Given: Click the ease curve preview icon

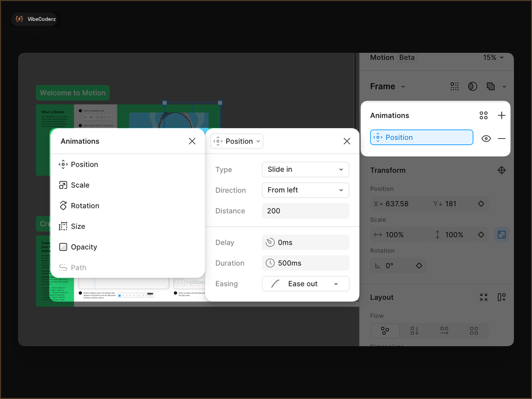Looking at the screenshot, I should tap(275, 284).
